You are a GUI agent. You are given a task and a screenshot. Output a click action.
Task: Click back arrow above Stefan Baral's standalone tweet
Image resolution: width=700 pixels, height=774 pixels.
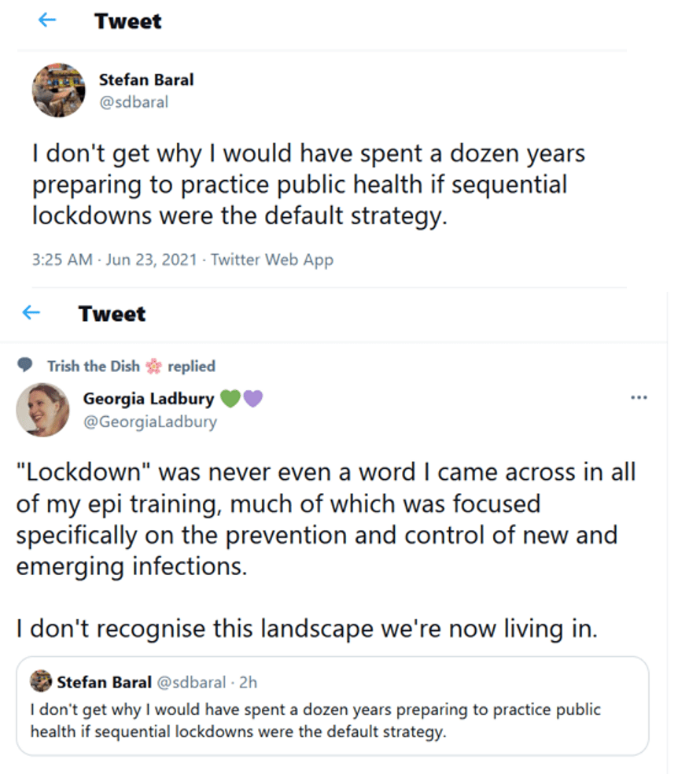click(x=48, y=21)
